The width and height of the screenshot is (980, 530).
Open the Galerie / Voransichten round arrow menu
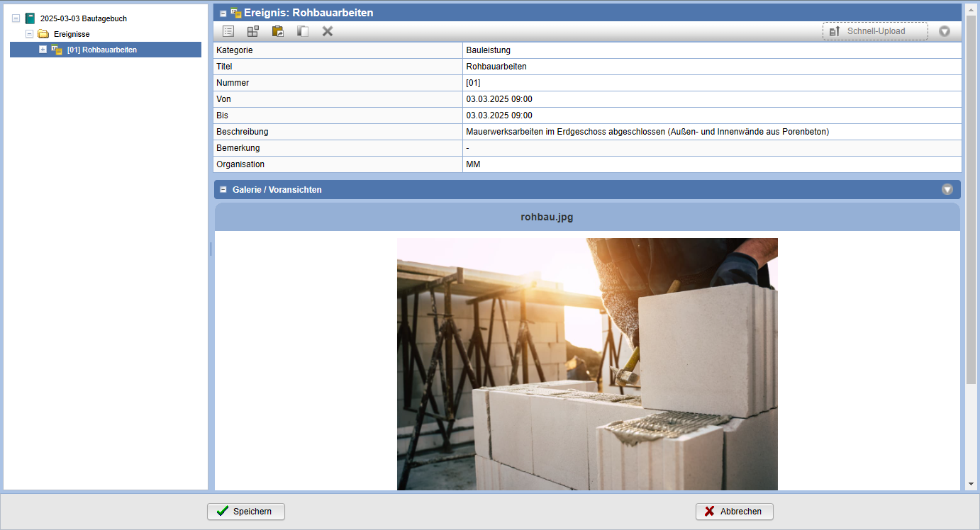pos(947,189)
